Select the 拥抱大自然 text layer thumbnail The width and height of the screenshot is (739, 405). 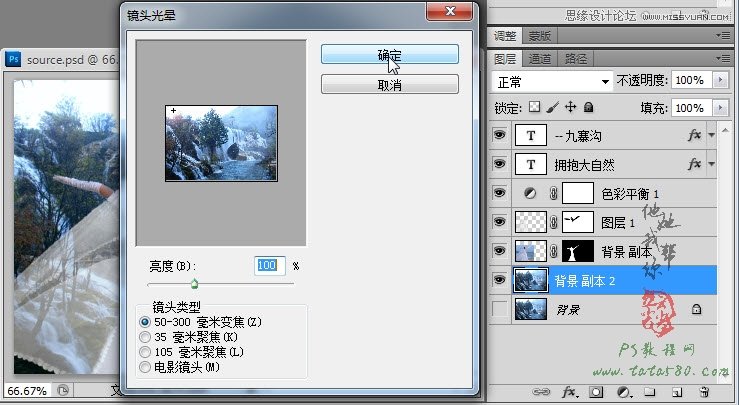[x=531, y=164]
